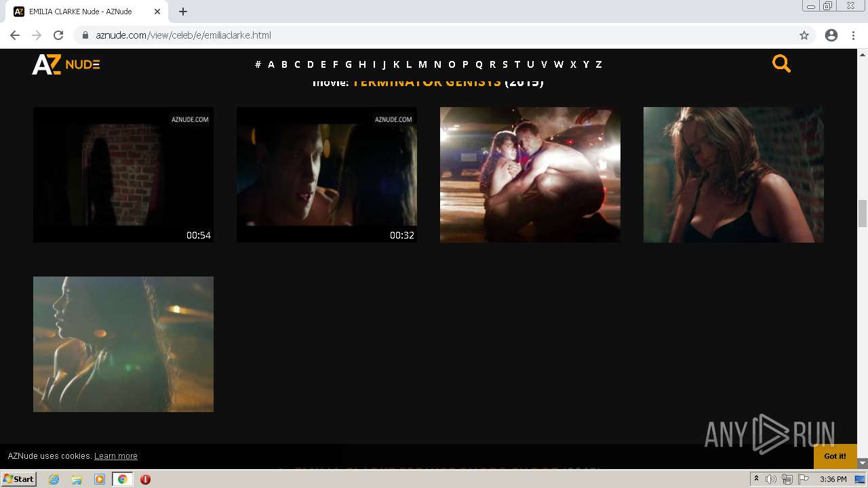
Task: Click the AZNude site logo
Action: pyautogui.click(x=66, y=64)
